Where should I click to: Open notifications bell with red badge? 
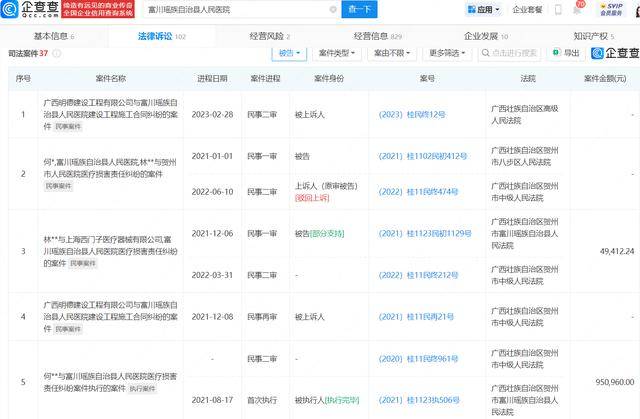[578, 9]
